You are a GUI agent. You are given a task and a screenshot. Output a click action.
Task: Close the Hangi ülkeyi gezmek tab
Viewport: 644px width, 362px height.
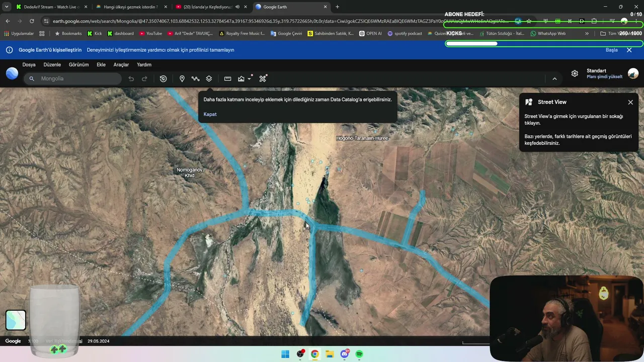166,7
